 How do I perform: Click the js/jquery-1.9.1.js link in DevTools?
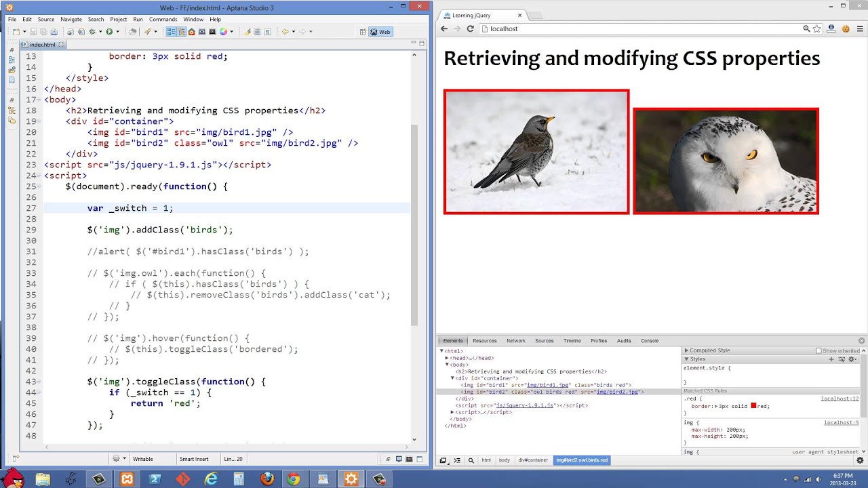(x=525, y=405)
